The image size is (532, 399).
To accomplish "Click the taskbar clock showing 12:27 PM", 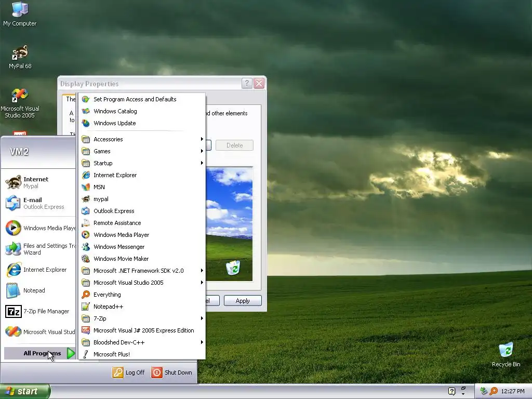I will [512, 391].
